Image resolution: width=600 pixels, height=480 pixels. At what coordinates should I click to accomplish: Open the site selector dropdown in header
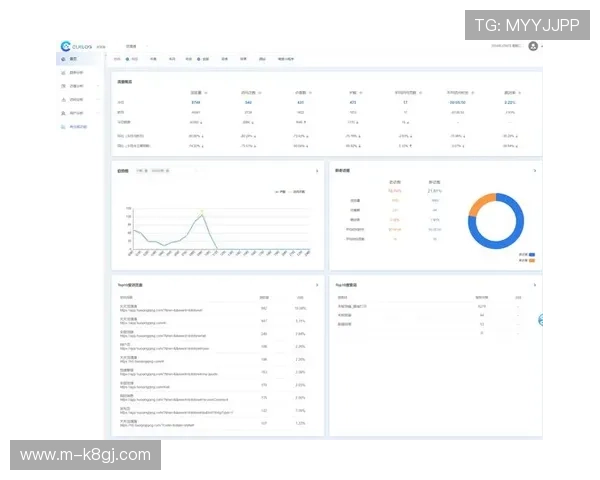[x=133, y=46]
